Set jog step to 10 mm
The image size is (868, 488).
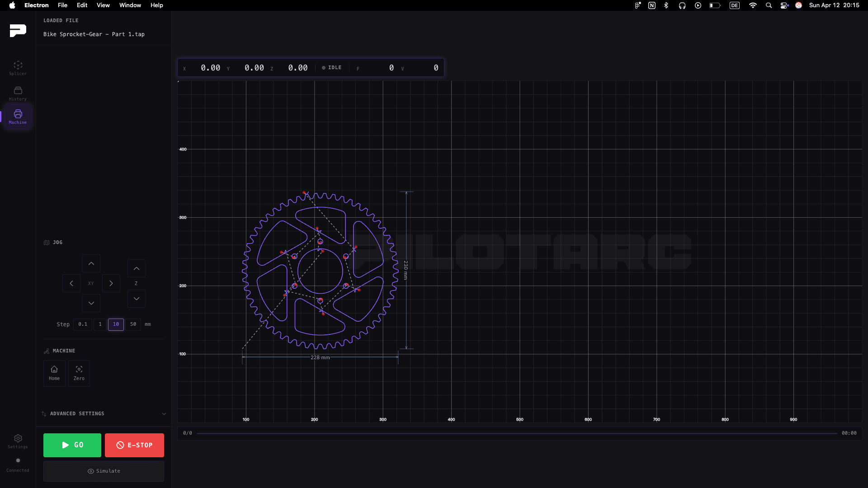coord(116,324)
